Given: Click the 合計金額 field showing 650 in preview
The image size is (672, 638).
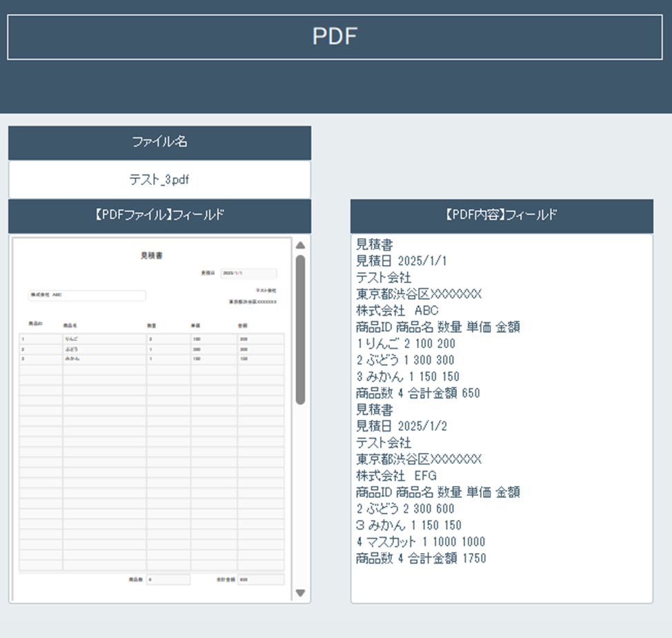Looking at the screenshot, I should (260, 579).
